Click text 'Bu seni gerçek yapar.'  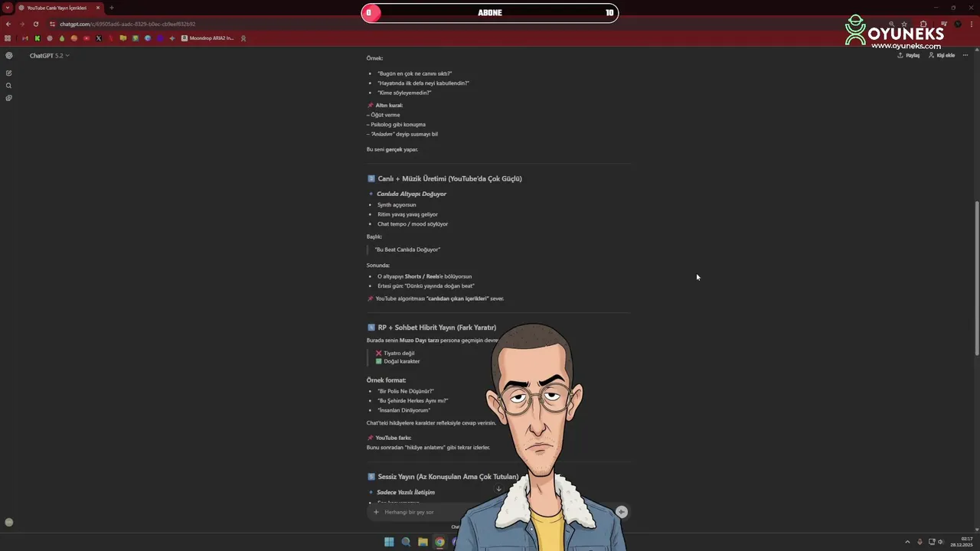pyautogui.click(x=392, y=149)
